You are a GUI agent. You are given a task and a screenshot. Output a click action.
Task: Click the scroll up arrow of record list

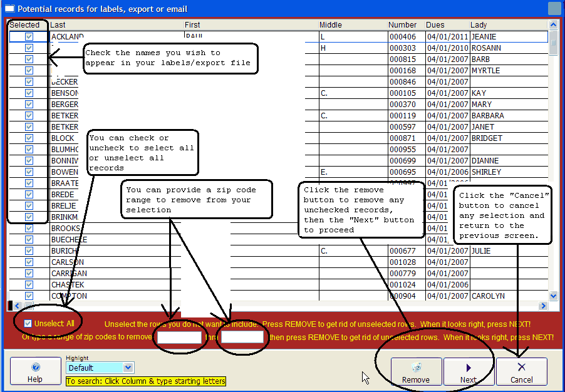point(553,25)
